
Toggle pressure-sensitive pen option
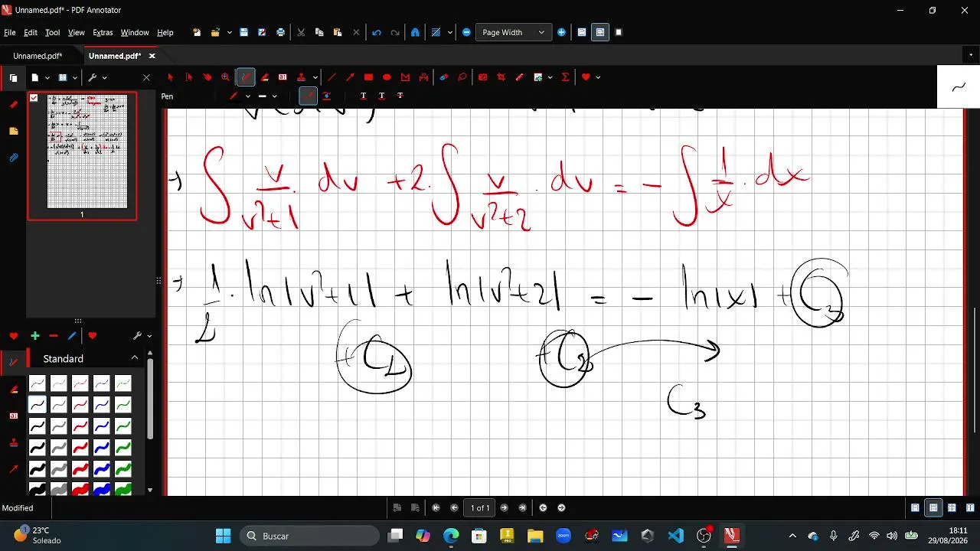[x=308, y=96]
